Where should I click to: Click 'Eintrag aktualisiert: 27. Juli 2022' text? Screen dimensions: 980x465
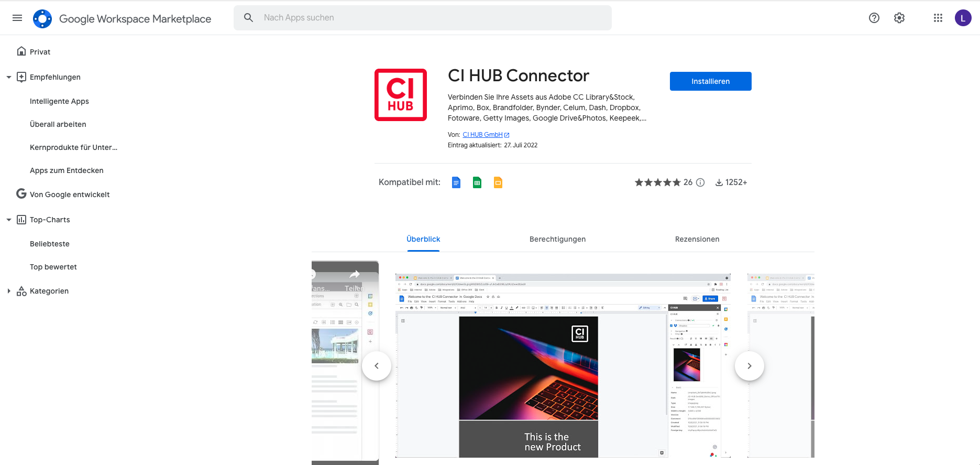tap(492, 145)
